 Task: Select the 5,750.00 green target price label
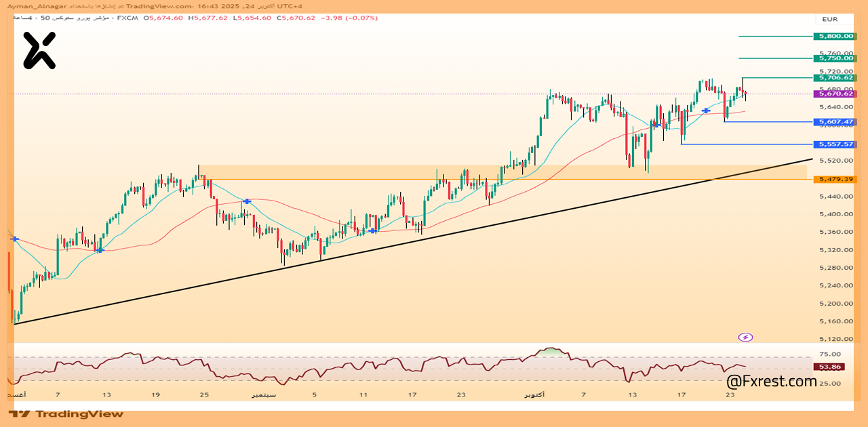point(835,58)
